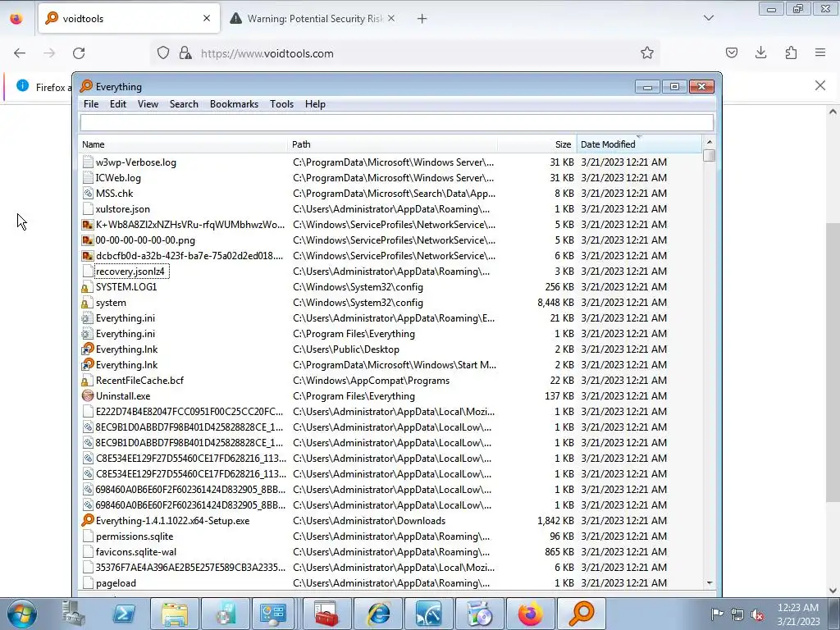
Task: Save page to Pocket in Firefox
Action: 731,52
